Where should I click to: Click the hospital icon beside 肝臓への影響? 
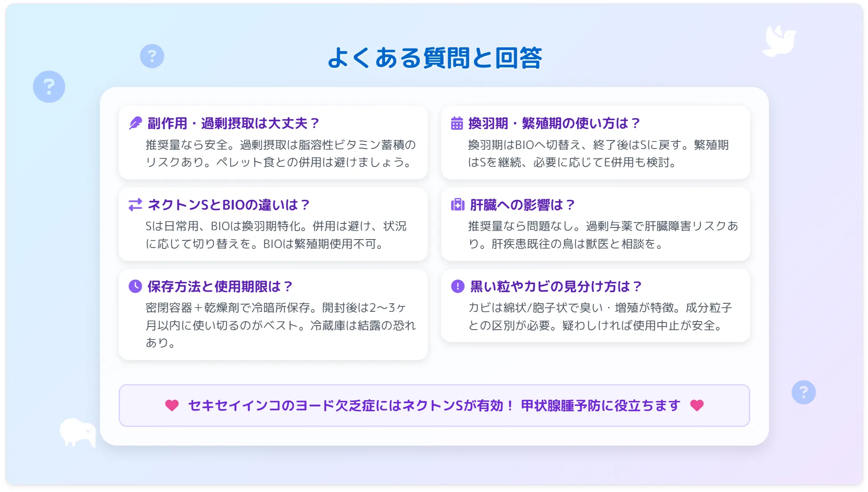pyautogui.click(x=458, y=205)
